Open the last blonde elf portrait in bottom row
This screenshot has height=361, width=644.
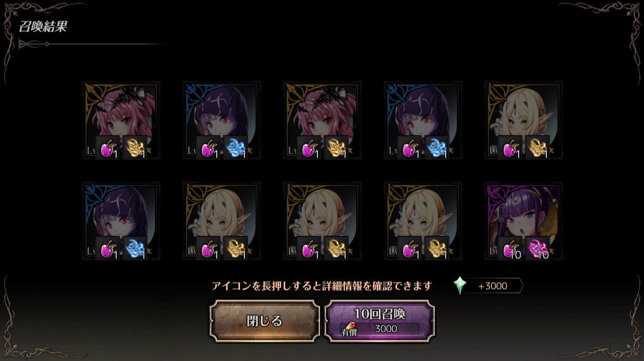423,222
